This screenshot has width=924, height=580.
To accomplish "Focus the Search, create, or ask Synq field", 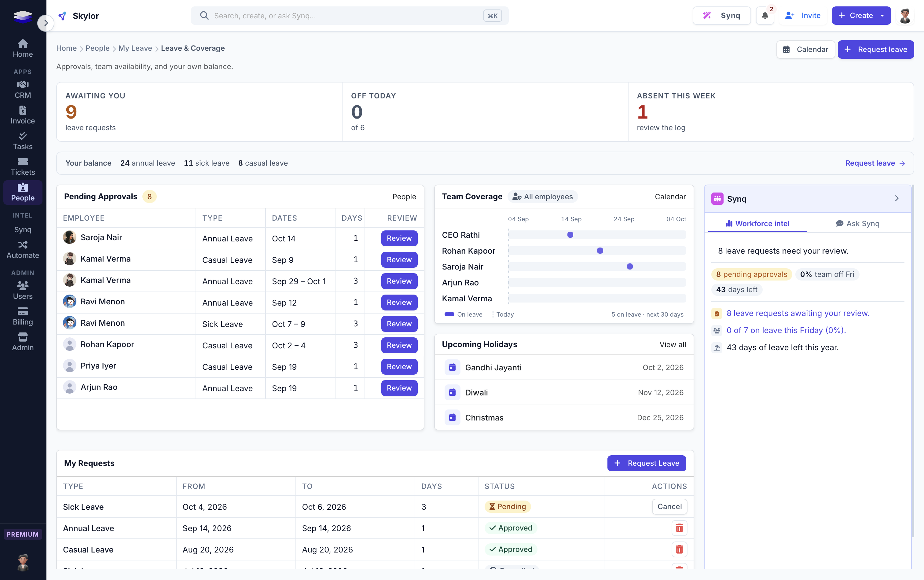I will [350, 16].
